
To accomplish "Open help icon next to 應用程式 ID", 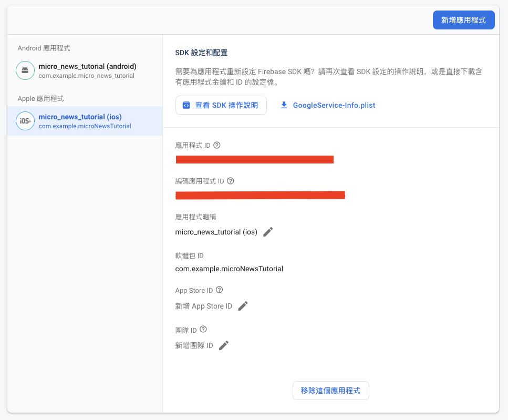I will 217,145.
